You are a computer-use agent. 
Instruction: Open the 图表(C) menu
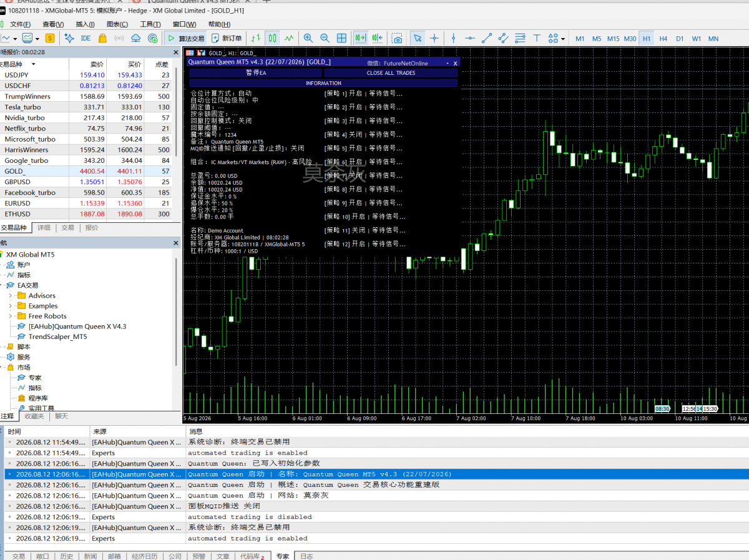click(x=117, y=24)
